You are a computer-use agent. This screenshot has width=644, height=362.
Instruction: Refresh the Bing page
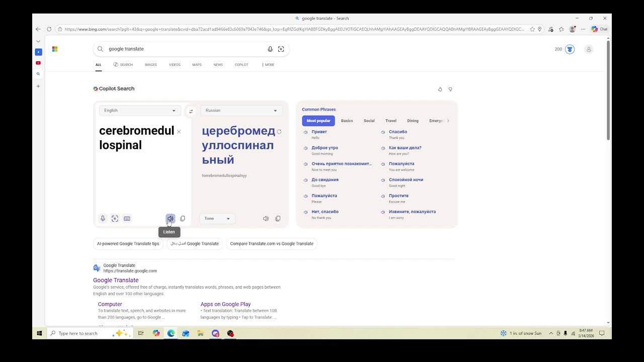pyautogui.click(x=49, y=29)
